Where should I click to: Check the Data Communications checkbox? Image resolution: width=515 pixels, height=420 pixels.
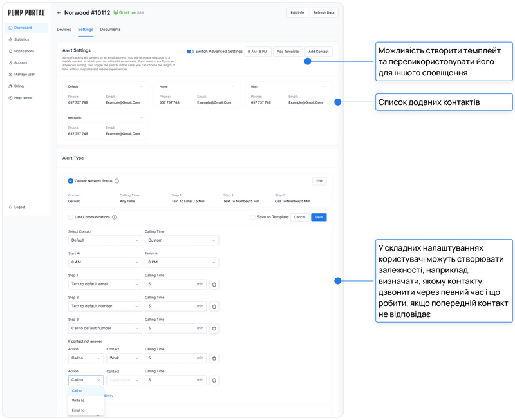tap(71, 217)
